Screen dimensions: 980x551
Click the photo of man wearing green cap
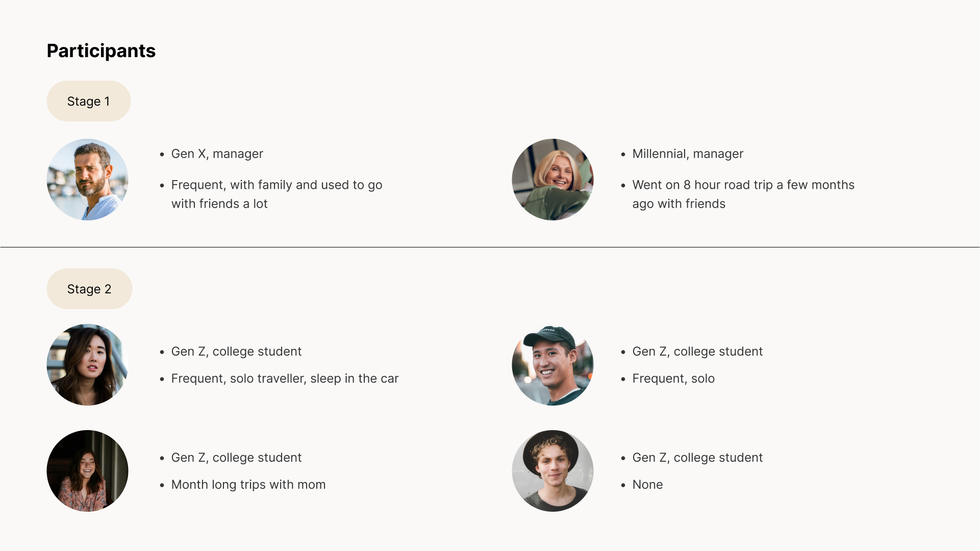click(552, 365)
